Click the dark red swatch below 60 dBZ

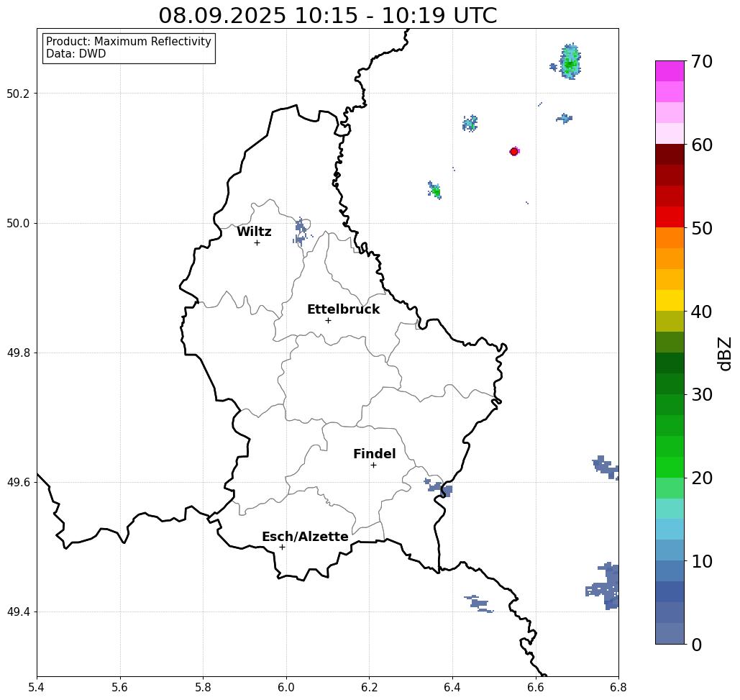670,155
